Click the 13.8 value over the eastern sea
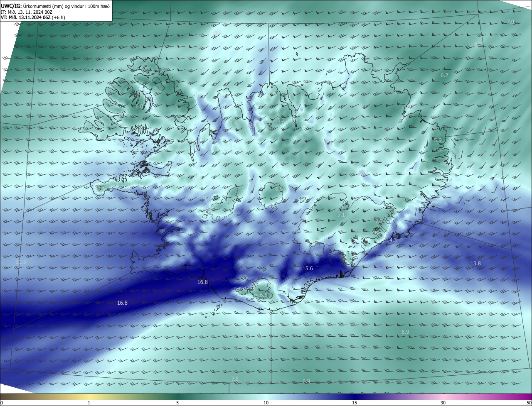Viewport: 532px width, 406px height. [x=475, y=264]
